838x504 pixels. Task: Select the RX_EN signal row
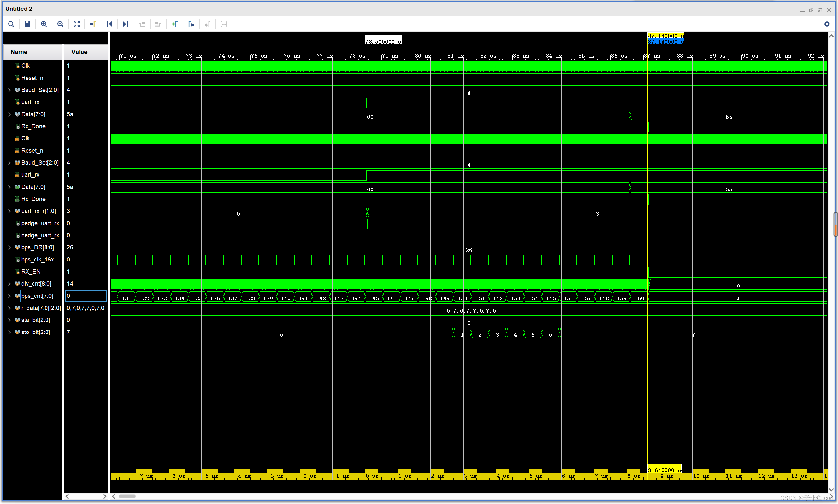30,272
